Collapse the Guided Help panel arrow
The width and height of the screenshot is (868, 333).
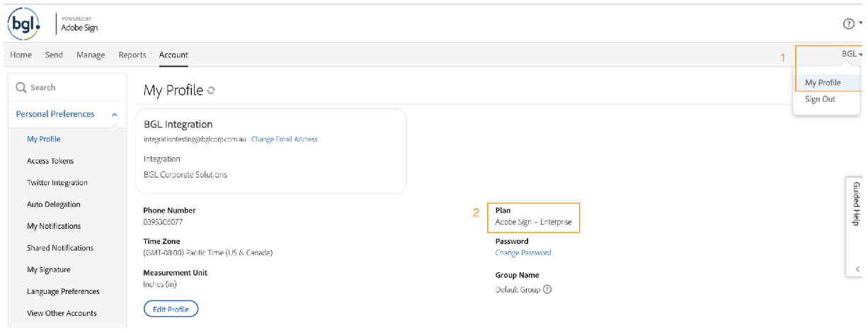(857, 269)
